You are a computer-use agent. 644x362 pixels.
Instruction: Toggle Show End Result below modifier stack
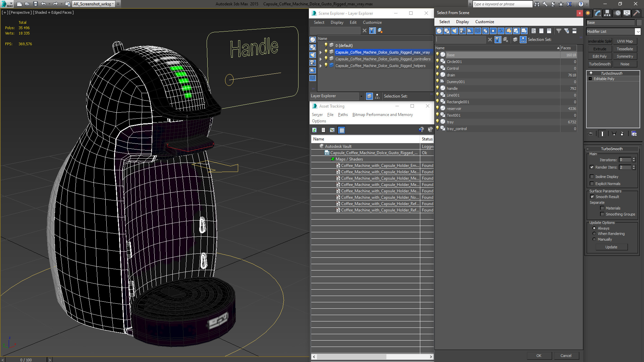602,134
